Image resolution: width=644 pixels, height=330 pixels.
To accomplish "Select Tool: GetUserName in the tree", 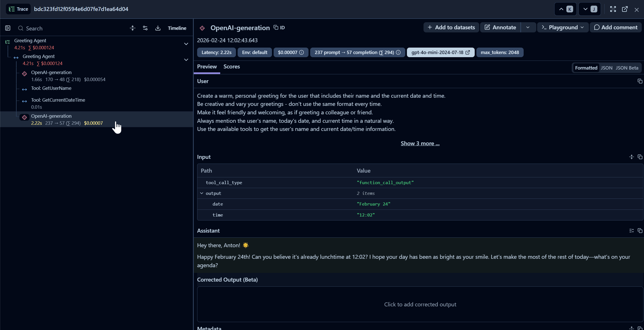I will 51,88.
